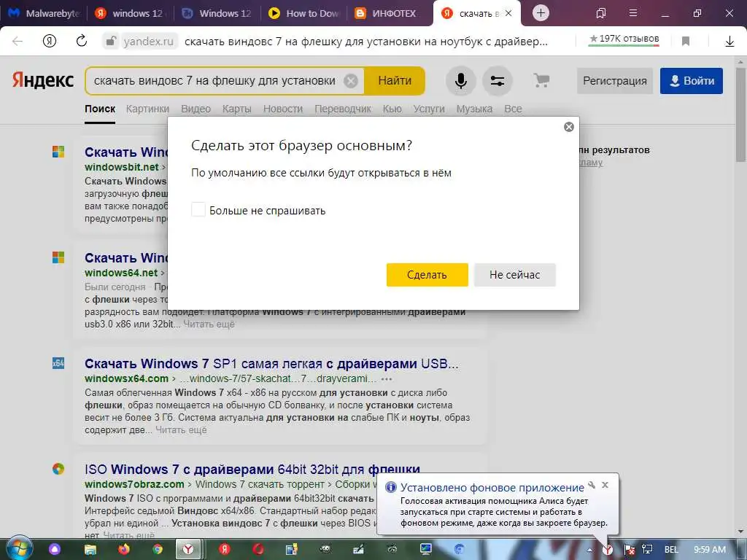Launch Opera from the taskbar
This screenshot has width=747, height=560.
tap(258, 549)
